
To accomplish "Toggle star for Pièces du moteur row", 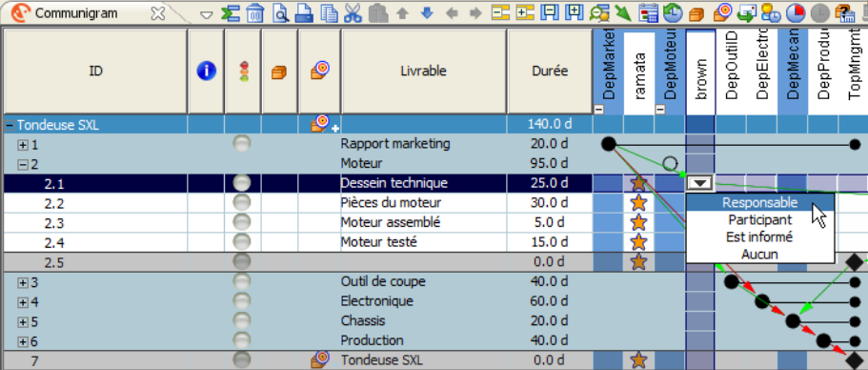I will [x=638, y=203].
